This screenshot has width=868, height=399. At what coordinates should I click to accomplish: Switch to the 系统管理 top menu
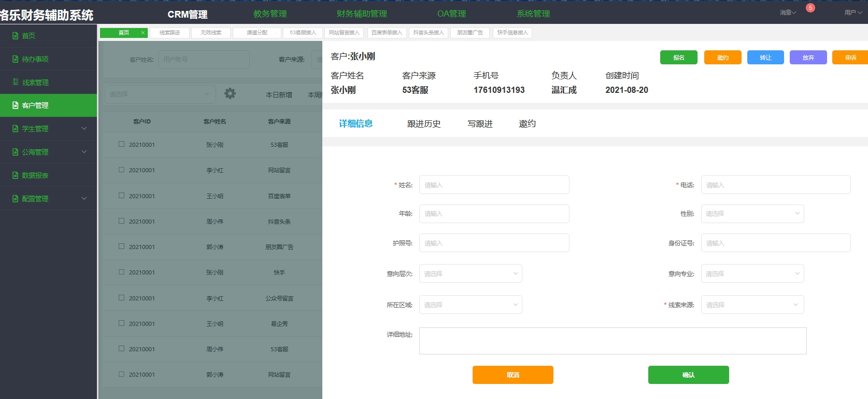pos(533,14)
